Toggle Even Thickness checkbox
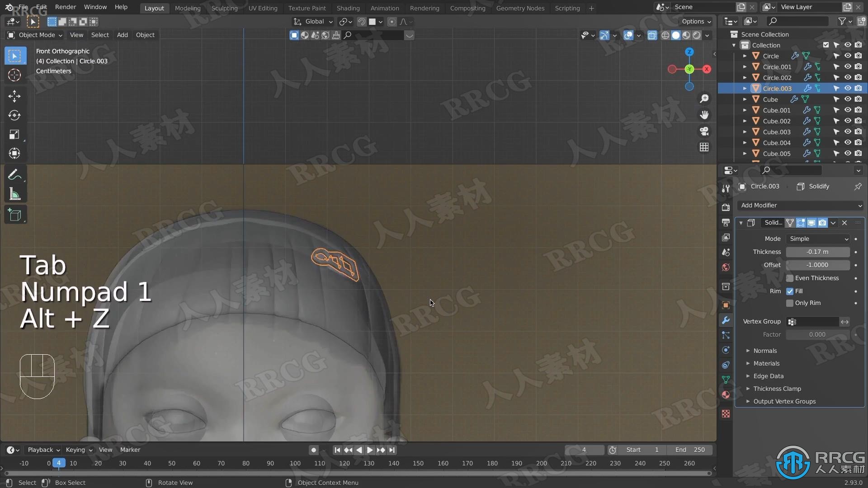This screenshot has width=868, height=488. point(790,278)
